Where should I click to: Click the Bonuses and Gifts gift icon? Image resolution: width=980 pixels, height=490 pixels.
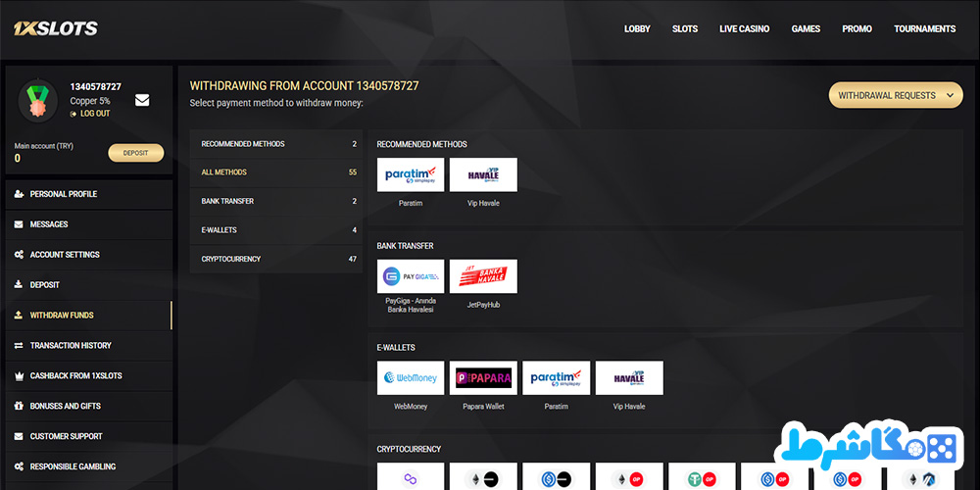19,407
